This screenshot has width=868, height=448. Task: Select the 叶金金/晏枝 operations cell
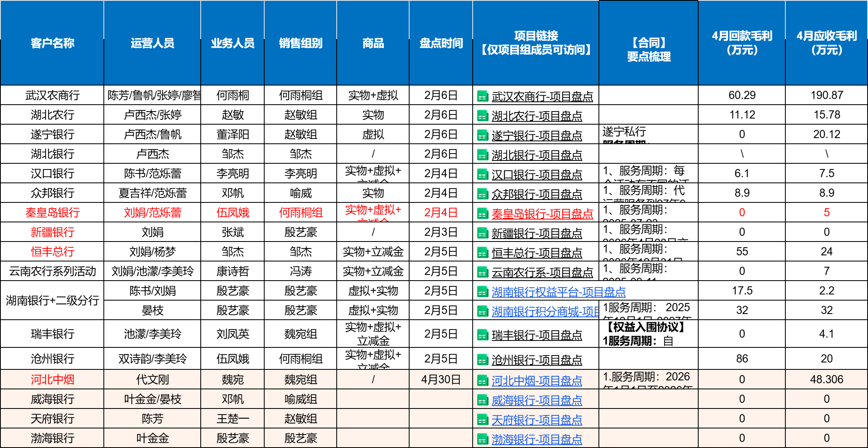(152, 399)
